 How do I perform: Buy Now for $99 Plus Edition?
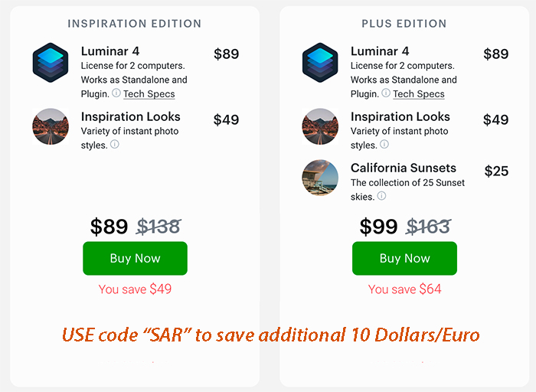point(405,258)
